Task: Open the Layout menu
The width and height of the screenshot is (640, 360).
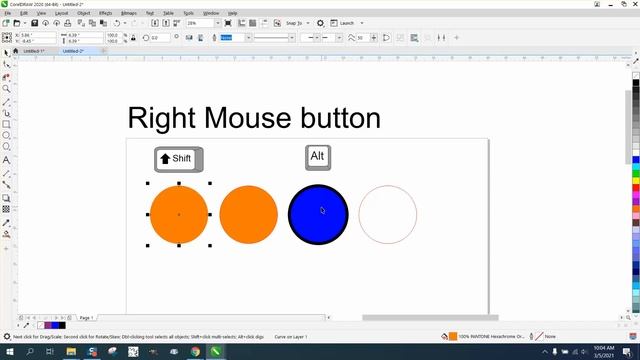Action: [61, 13]
